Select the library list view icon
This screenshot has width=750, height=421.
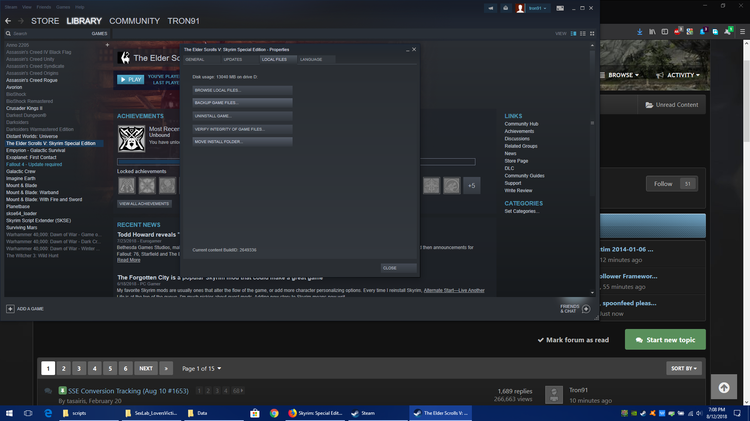tap(583, 33)
